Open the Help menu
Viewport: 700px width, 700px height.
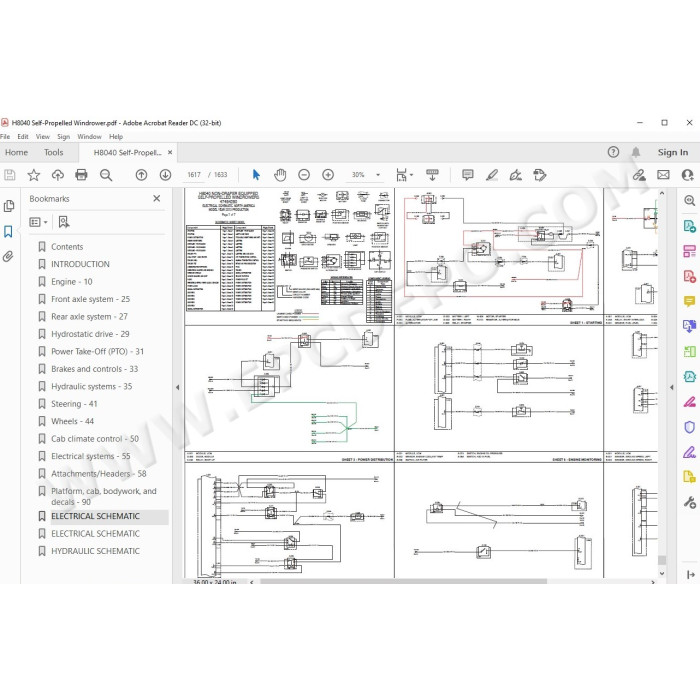point(116,137)
